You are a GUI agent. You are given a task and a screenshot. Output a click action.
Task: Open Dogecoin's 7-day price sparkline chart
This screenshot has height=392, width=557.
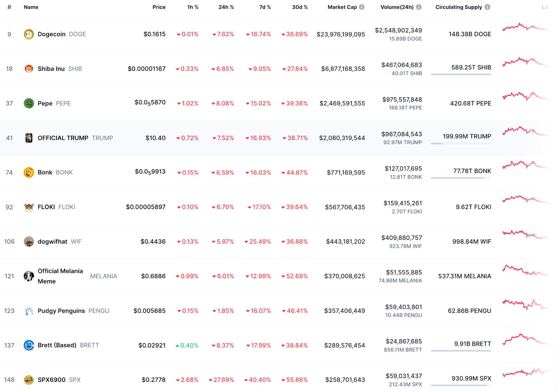pyautogui.click(x=525, y=28)
